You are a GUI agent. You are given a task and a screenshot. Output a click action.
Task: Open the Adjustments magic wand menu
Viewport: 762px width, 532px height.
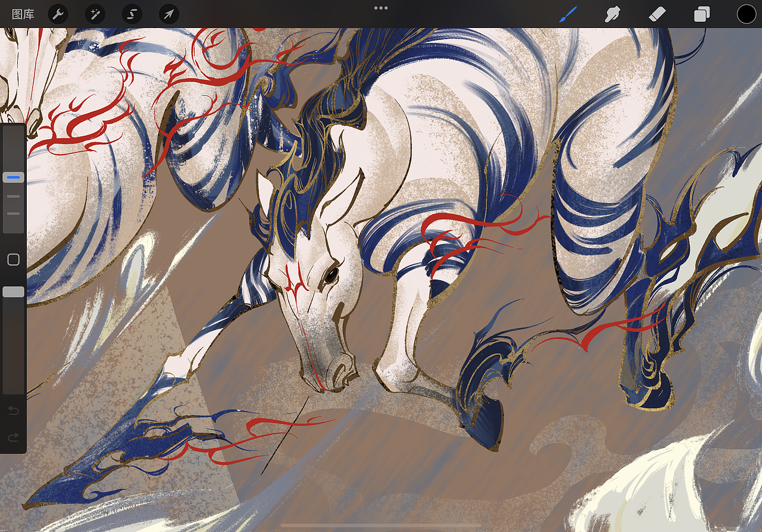coord(95,14)
